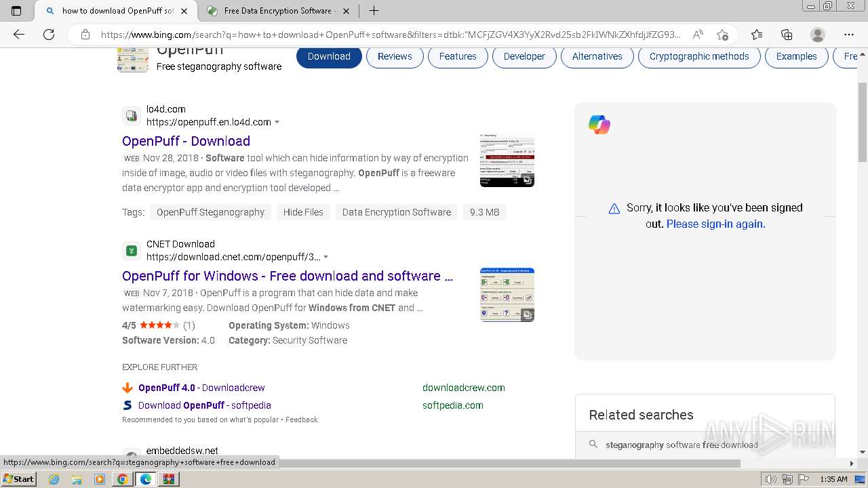Click the taskbar clock showing 1:35 AM
The height and width of the screenshot is (488, 868).
pyautogui.click(x=833, y=479)
